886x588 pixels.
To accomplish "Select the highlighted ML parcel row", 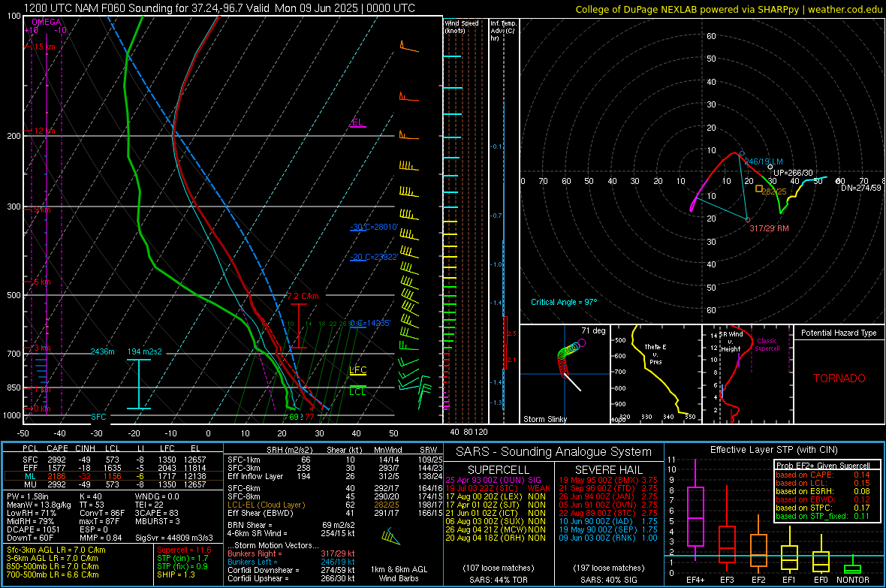I will (113, 476).
